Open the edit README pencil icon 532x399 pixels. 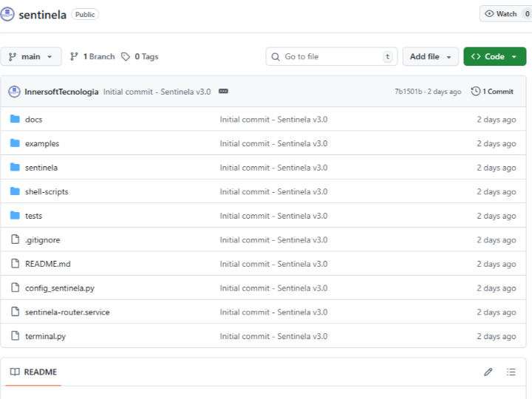tap(488, 372)
